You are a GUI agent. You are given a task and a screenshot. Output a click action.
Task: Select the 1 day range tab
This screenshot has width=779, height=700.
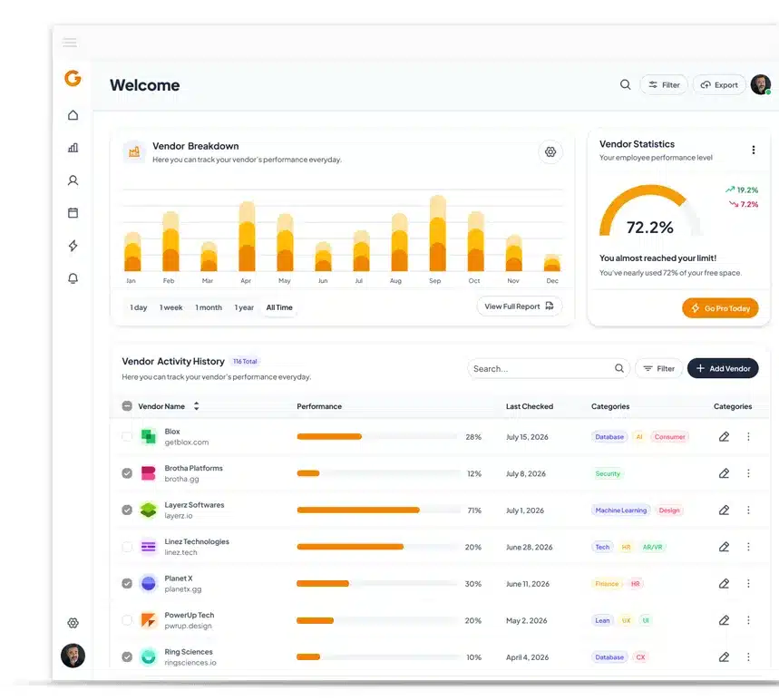(x=139, y=307)
